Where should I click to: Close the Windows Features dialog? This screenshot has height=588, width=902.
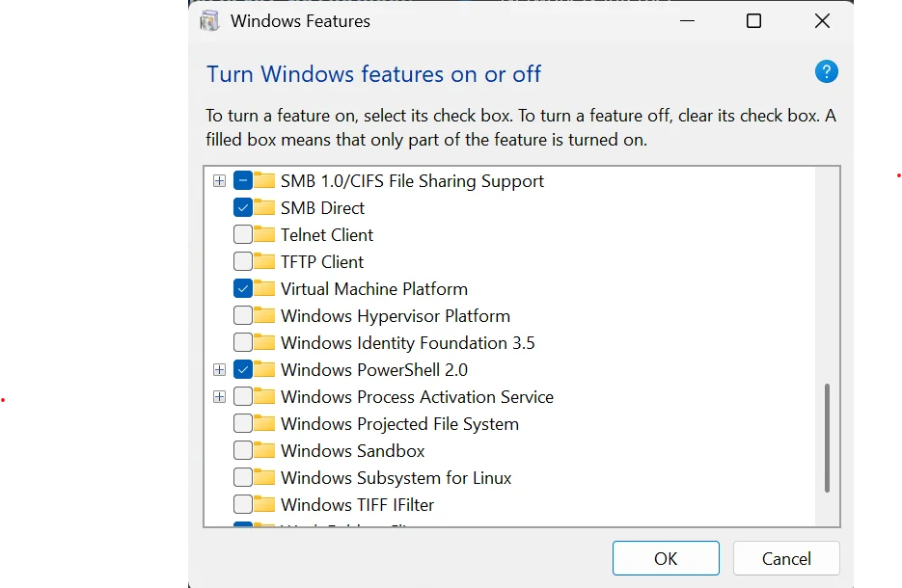coord(822,21)
